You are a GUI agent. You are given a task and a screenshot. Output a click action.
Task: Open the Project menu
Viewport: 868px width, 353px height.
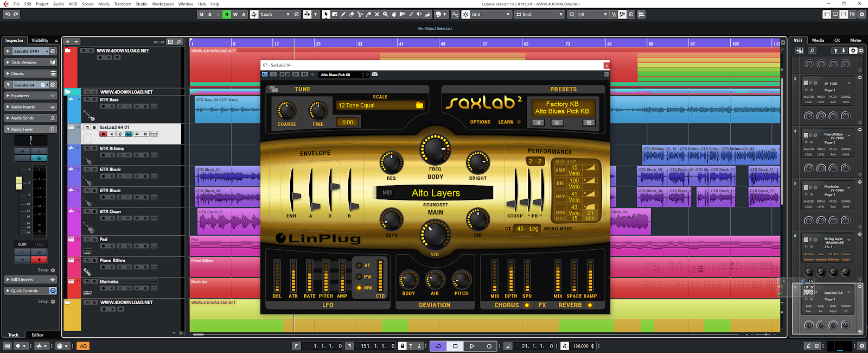pos(42,4)
